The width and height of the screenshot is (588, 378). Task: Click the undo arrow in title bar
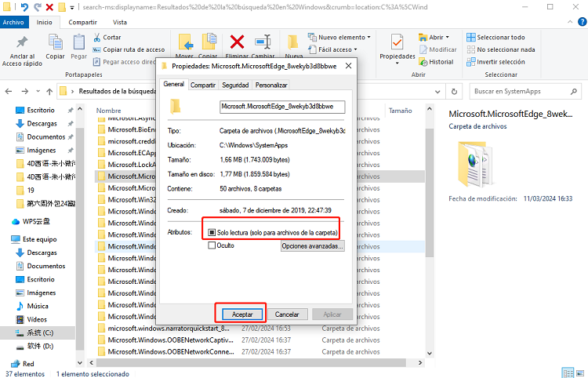(24, 7)
